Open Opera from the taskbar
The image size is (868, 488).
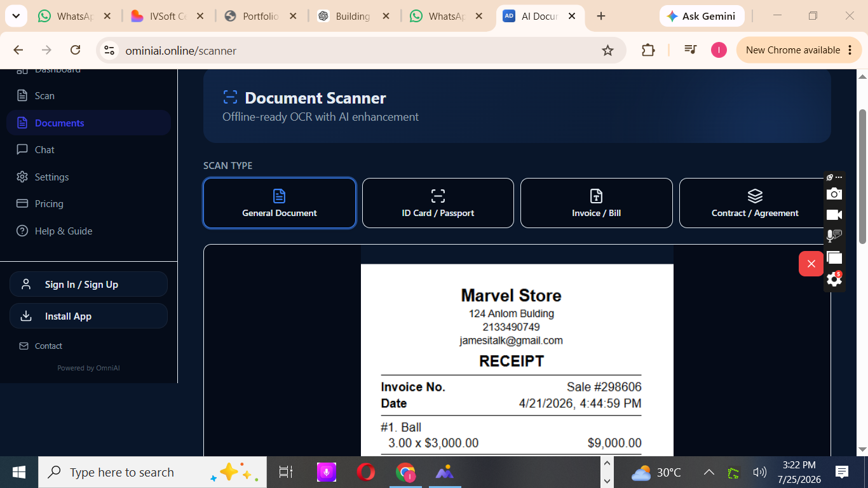(x=365, y=472)
